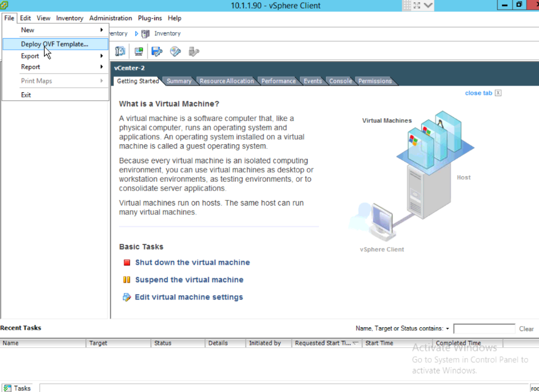The width and height of the screenshot is (539, 392).
Task: Launch the virtual machine console icon
Action: (139, 51)
